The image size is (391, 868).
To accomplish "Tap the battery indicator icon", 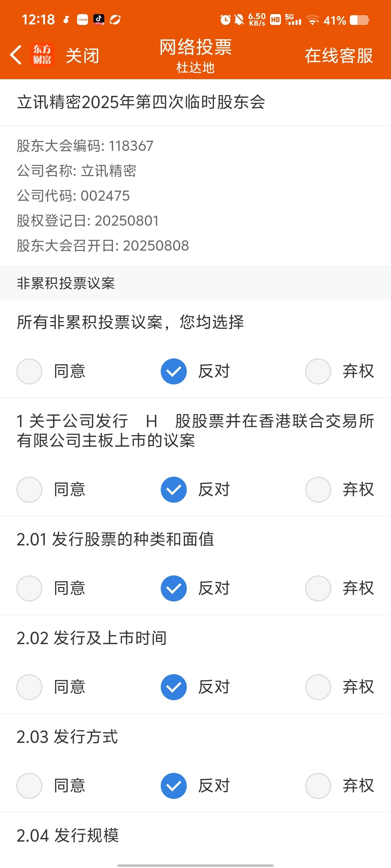I will pyautogui.click(x=360, y=20).
